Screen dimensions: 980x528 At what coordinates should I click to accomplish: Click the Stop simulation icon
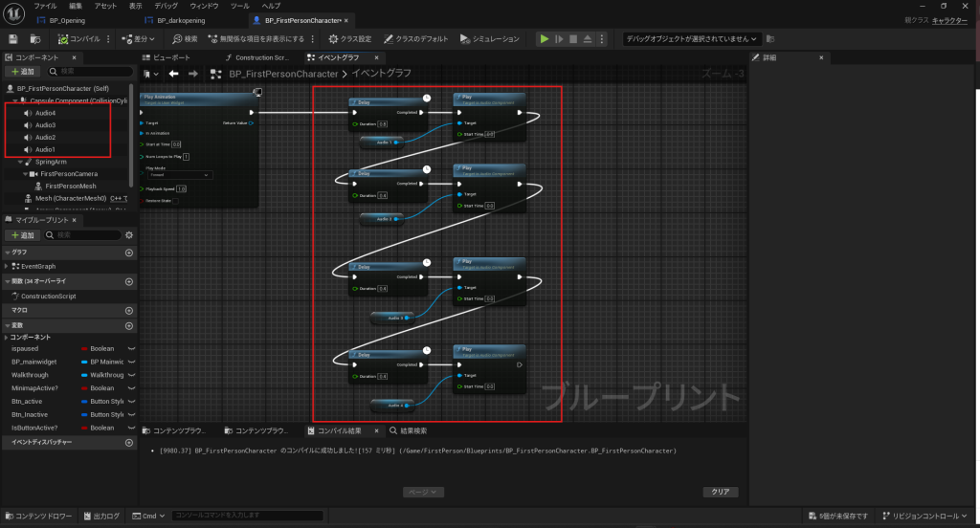(x=573, y=39)
